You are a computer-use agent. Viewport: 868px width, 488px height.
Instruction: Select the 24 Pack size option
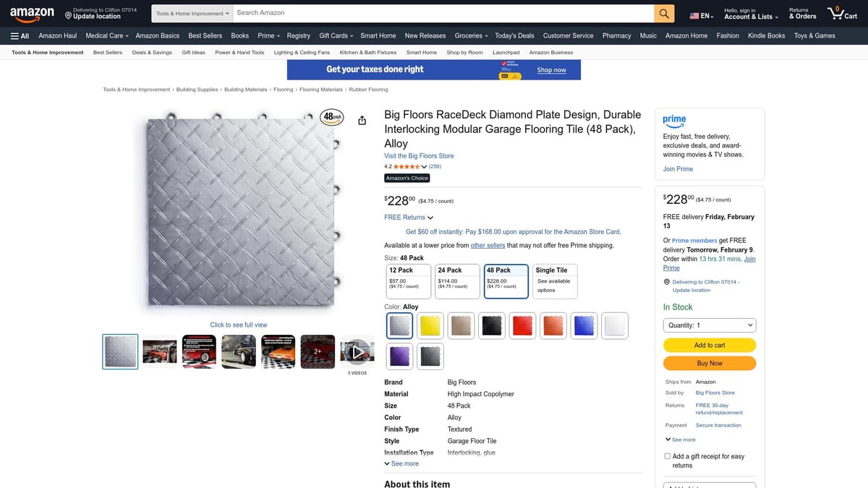click(456, 280)
